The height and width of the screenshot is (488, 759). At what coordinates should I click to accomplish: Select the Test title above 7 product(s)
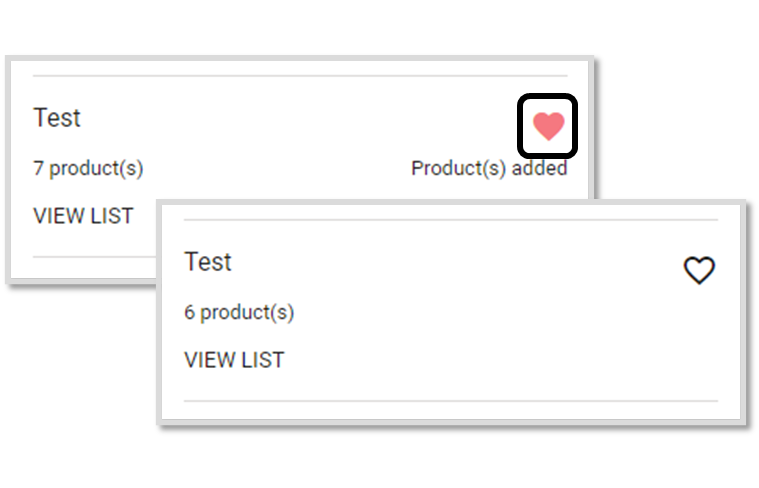[57, 118]
